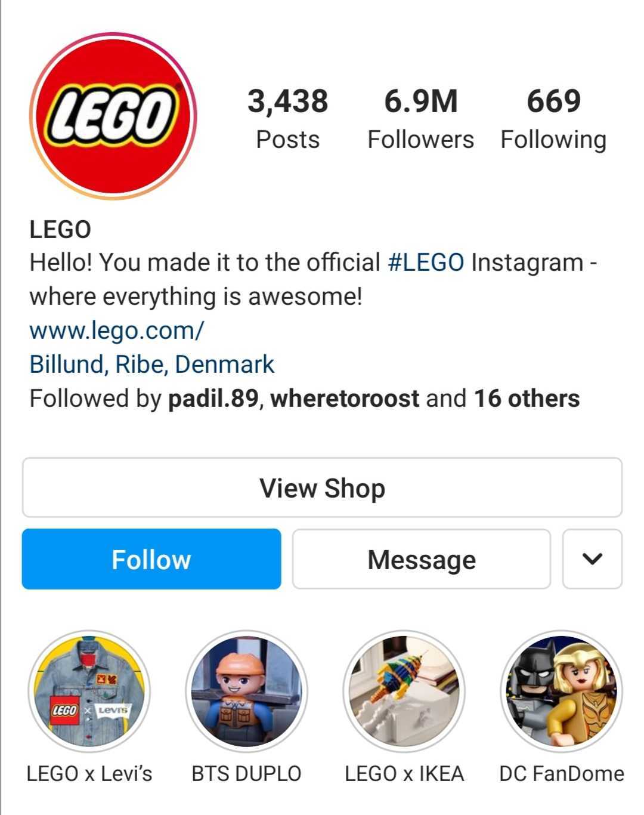Open follower wheretoroost's profile
The width and height of the screenshot is (644, 815).
pos(345,399)
